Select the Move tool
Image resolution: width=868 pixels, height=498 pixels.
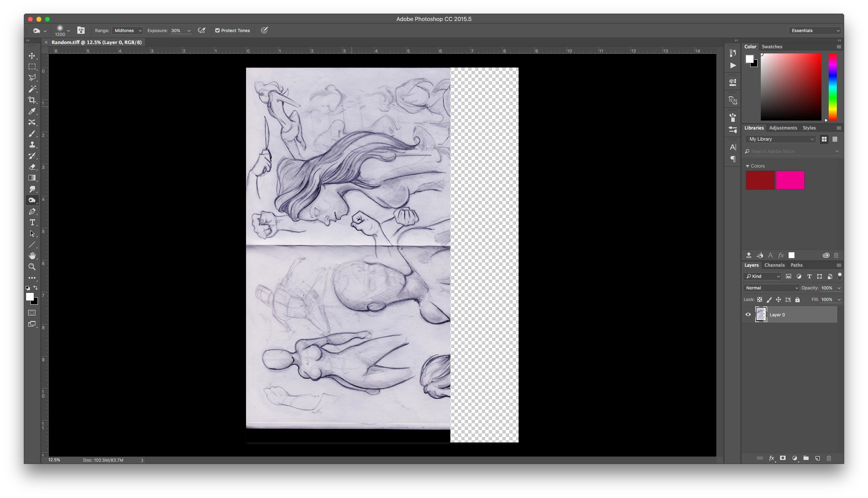click(32, 56)
